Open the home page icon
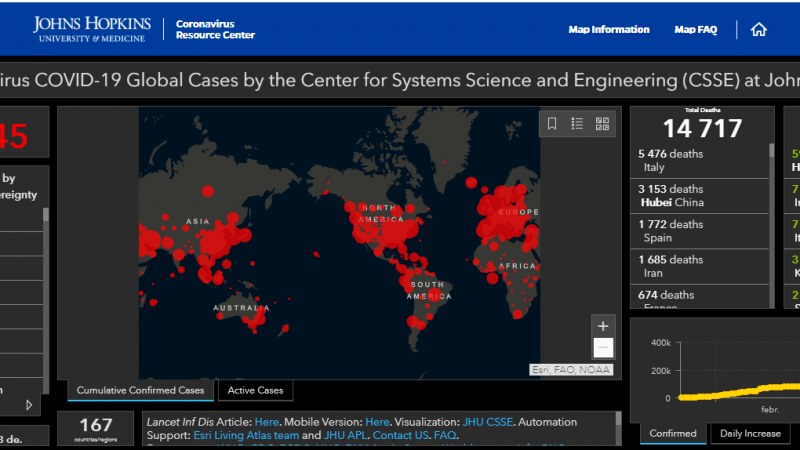 point(759,30)
